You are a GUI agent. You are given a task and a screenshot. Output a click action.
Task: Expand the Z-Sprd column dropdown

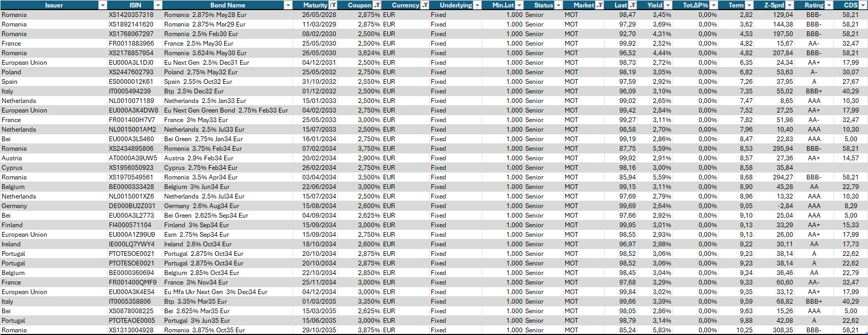[789, 5]
